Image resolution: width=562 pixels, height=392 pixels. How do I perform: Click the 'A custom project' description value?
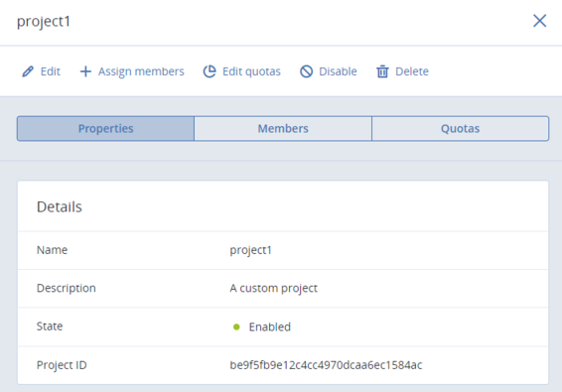coord(273,289)
